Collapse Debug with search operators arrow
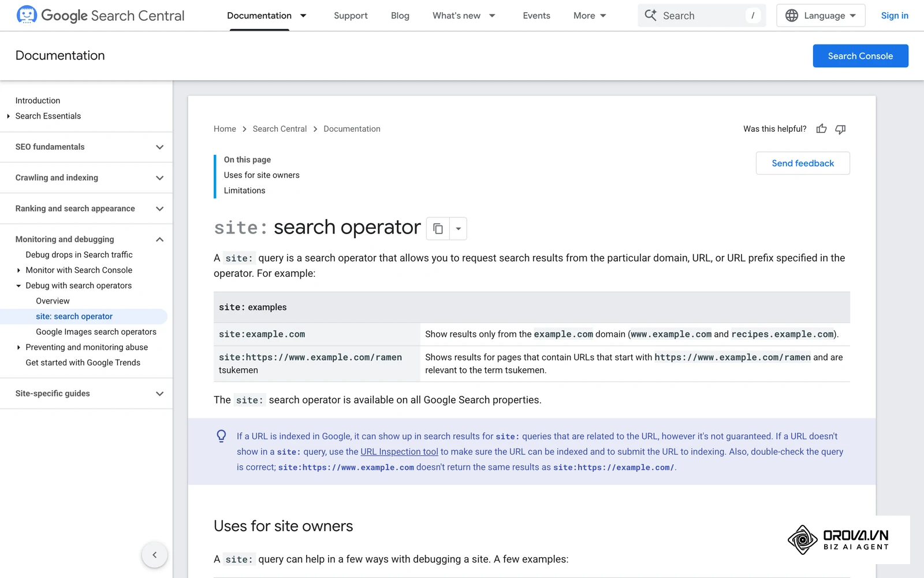This screenshot has height=578, width=924. click(x=18, y=286)
